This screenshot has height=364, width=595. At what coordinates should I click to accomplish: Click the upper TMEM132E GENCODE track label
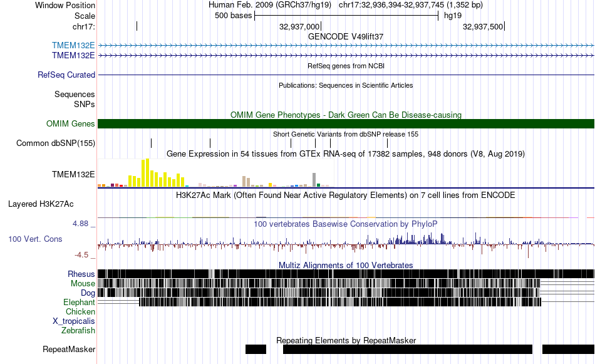point(73,46)
